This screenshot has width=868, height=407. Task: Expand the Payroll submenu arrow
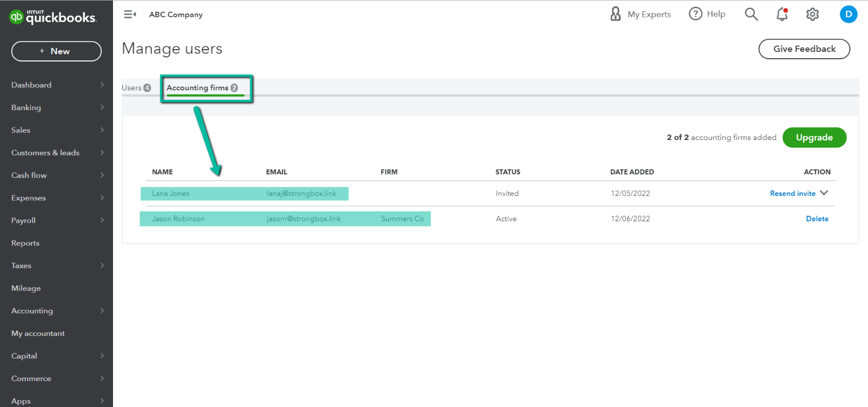point(102,220)
